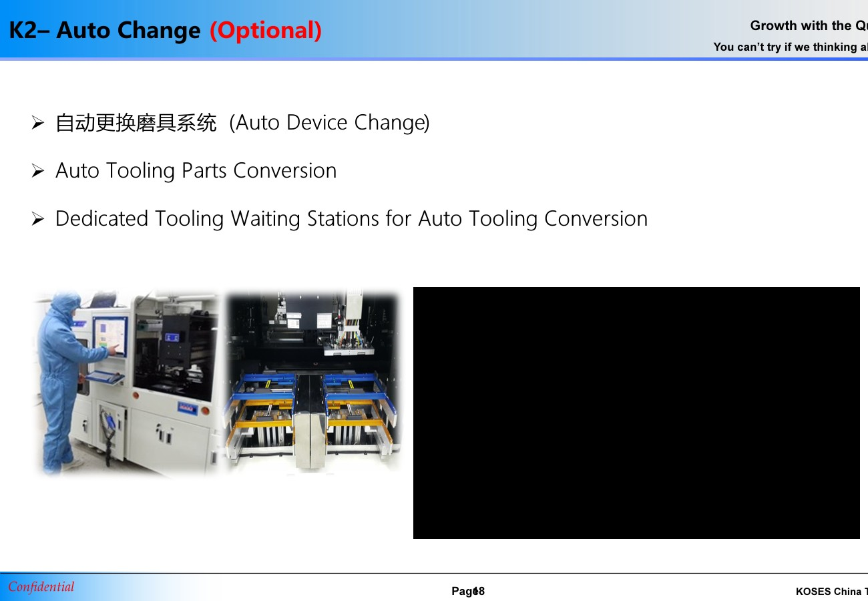
Task: Click the KOSES China footer text
Action: pos(831,592)
